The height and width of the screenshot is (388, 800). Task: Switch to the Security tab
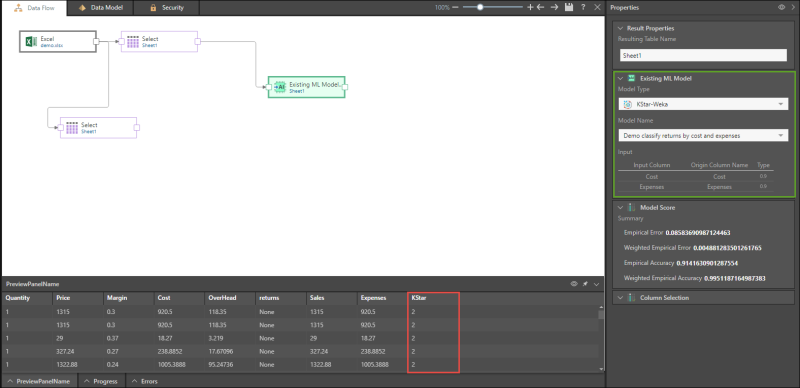(167, 8)
